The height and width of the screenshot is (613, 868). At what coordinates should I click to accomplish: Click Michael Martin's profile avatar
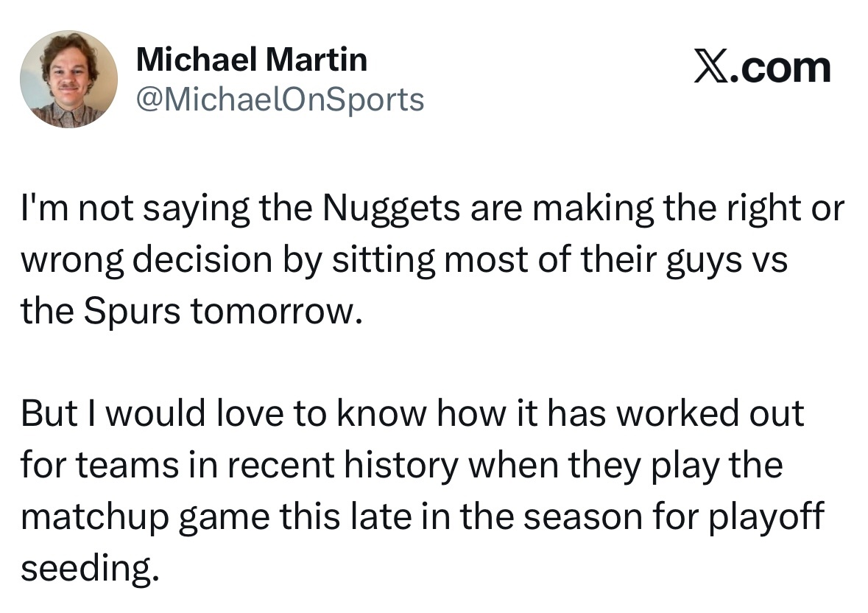pos(68,79)
